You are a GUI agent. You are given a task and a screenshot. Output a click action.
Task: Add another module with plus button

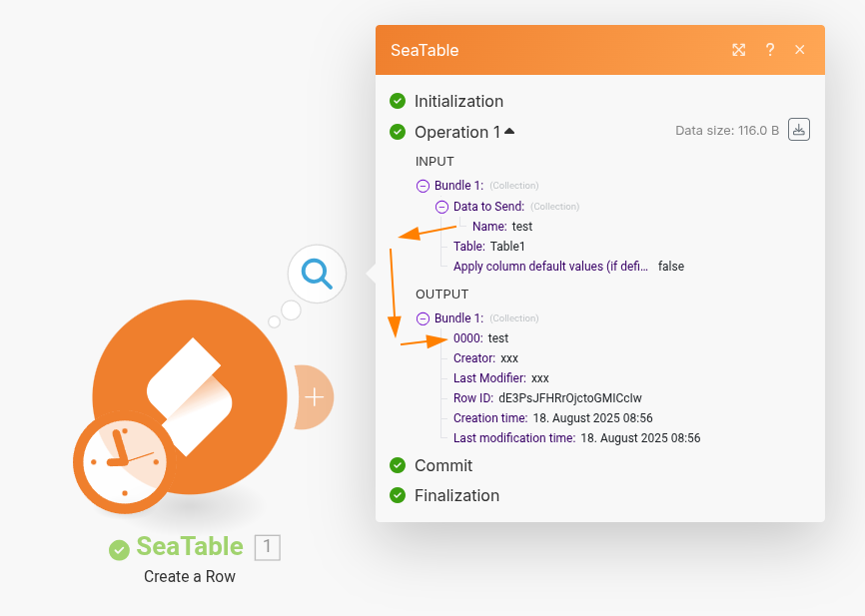(x=316, y=397)
